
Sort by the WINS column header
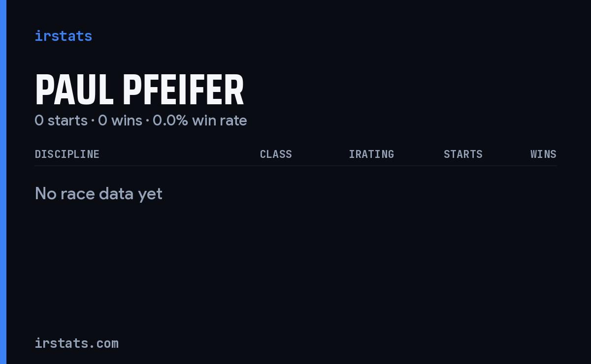point(543,154)
